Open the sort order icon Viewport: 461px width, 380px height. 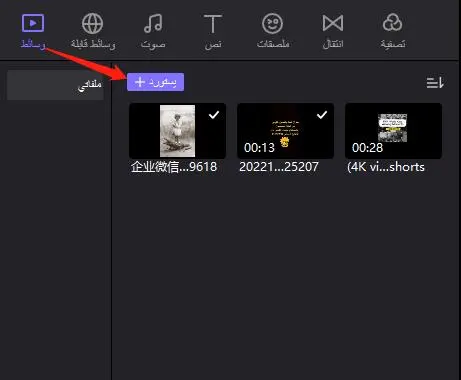(x=435, y=82)
